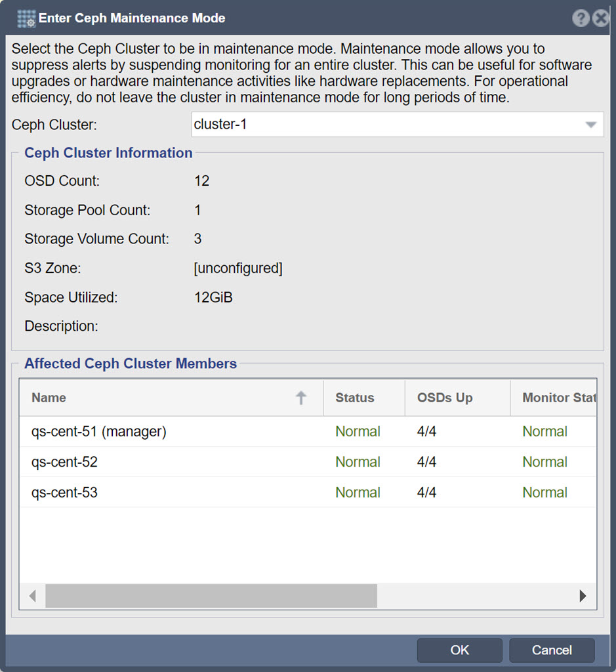The image size is (616, 672).
Task: Select the qs-cent-52 member row
Action: tap(308, 462)
